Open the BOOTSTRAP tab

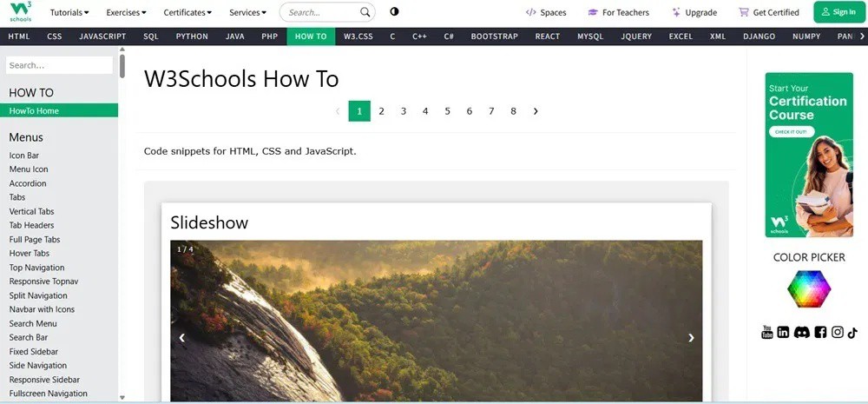click(x=495, y=36)
